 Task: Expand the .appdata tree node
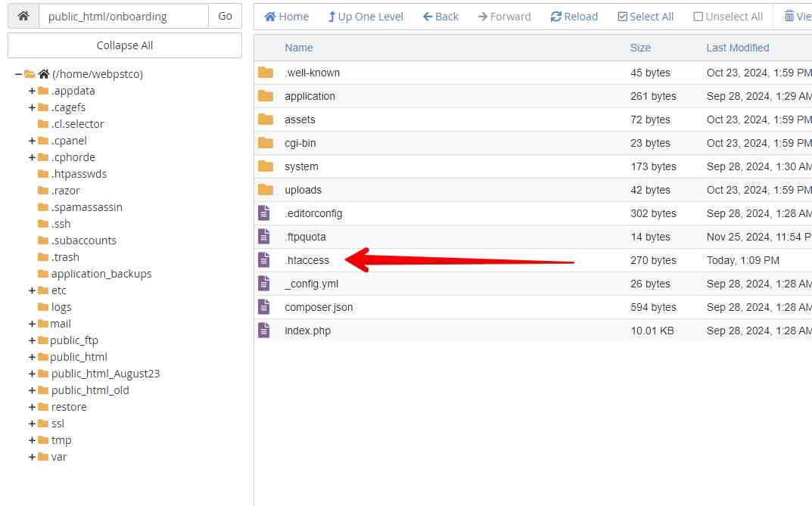coord(32,91)
